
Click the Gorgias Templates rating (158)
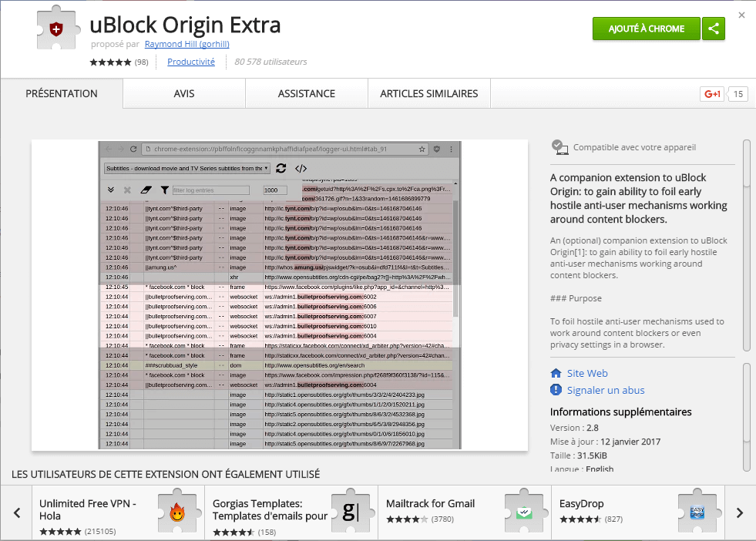(244, 533)
